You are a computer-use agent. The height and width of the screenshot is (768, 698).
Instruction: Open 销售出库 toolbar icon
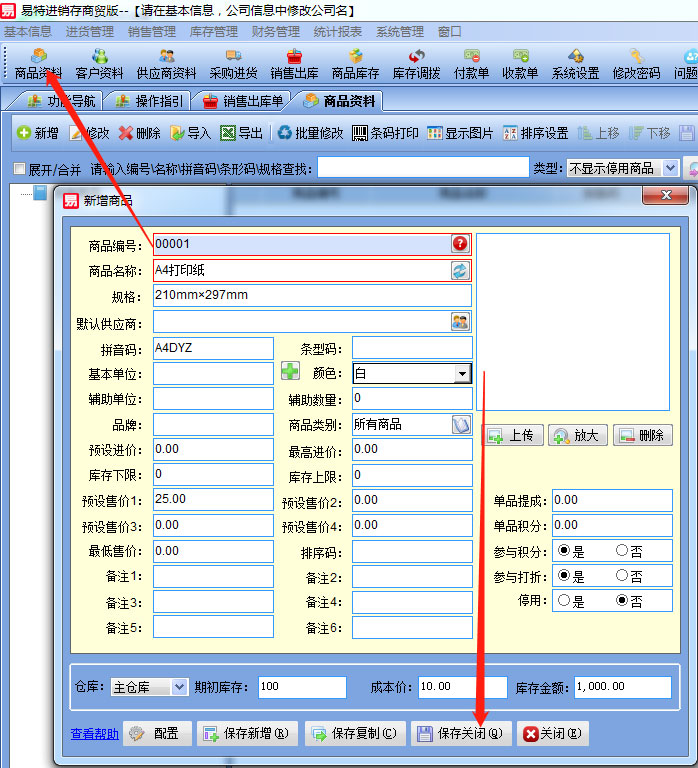tap(294, 64)
